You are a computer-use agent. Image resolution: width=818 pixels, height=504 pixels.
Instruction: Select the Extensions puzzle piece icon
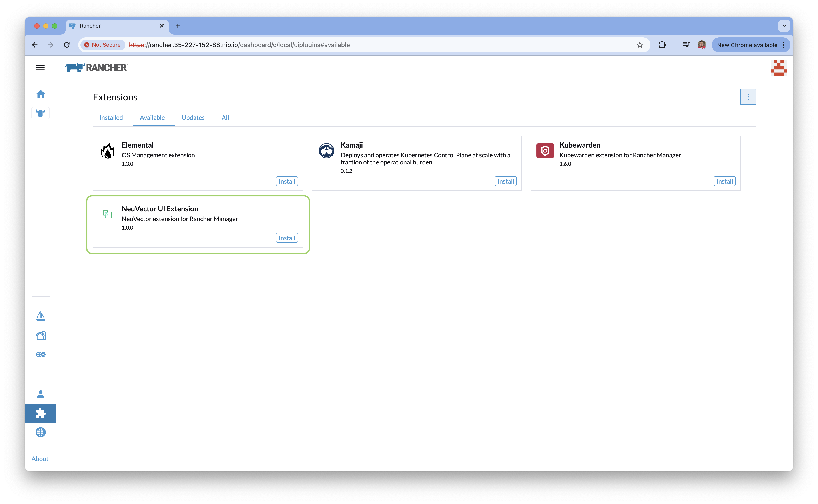(41, 413)
